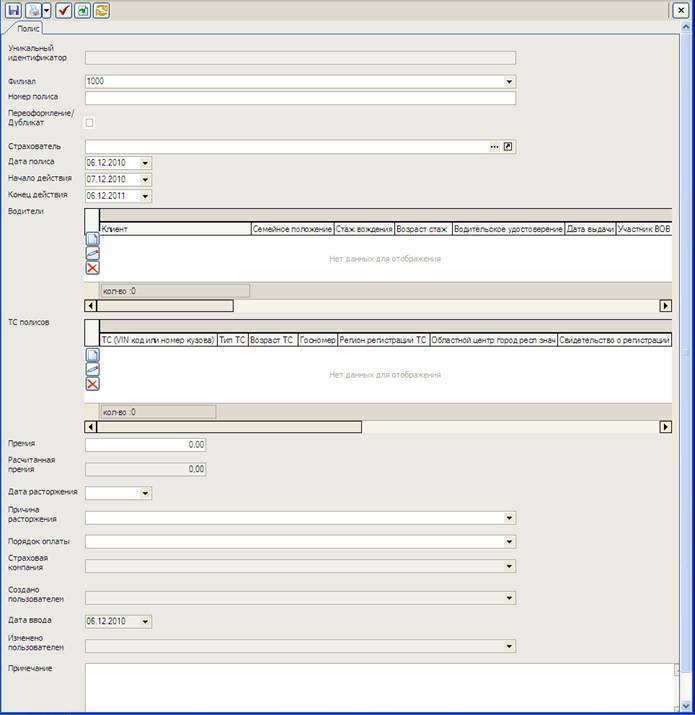Click the Водители grid horizontal scrollbar right arrow
The height and width of the screenshot is (715, 695).
coord(665,306)
